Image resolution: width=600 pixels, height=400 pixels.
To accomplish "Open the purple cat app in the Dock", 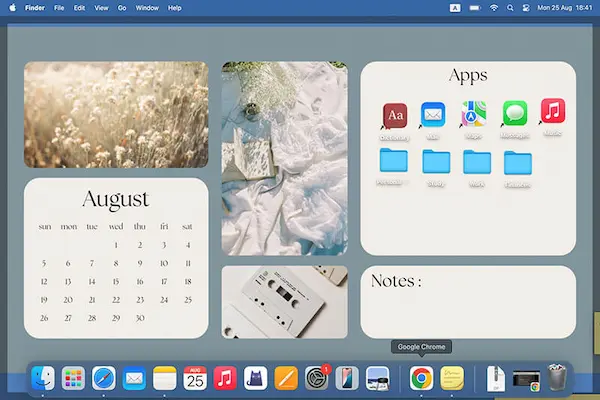I will 256,378.
